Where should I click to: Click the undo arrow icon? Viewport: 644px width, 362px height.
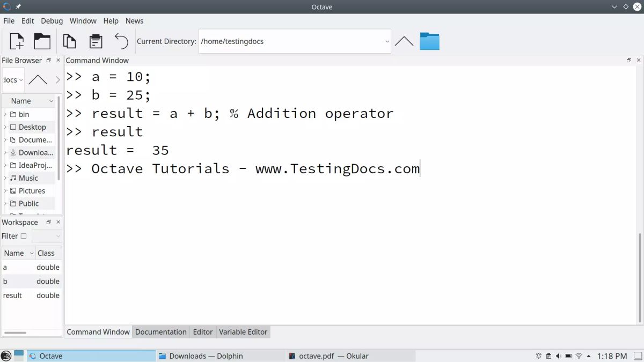[121, 41]
